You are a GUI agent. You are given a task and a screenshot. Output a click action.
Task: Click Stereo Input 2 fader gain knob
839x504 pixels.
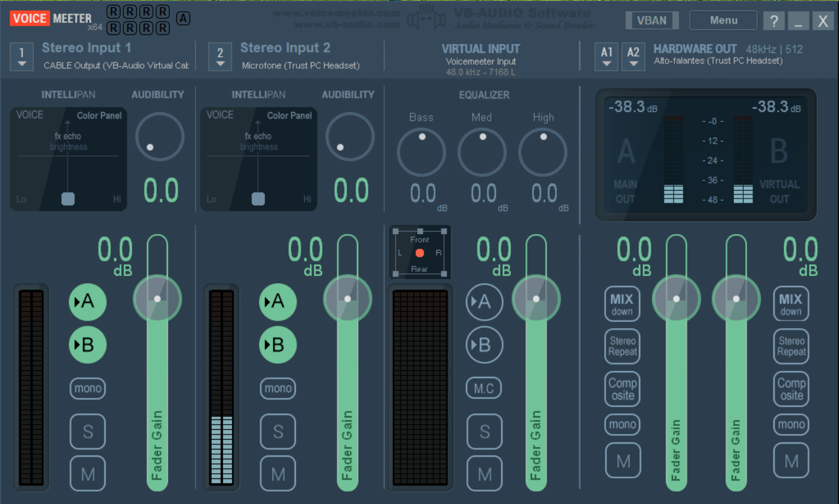coord(348,299)
